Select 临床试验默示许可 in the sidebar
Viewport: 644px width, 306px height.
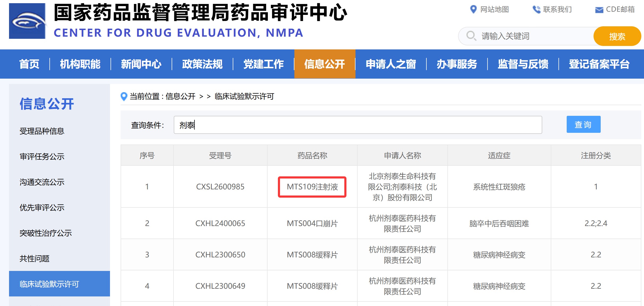60,284
